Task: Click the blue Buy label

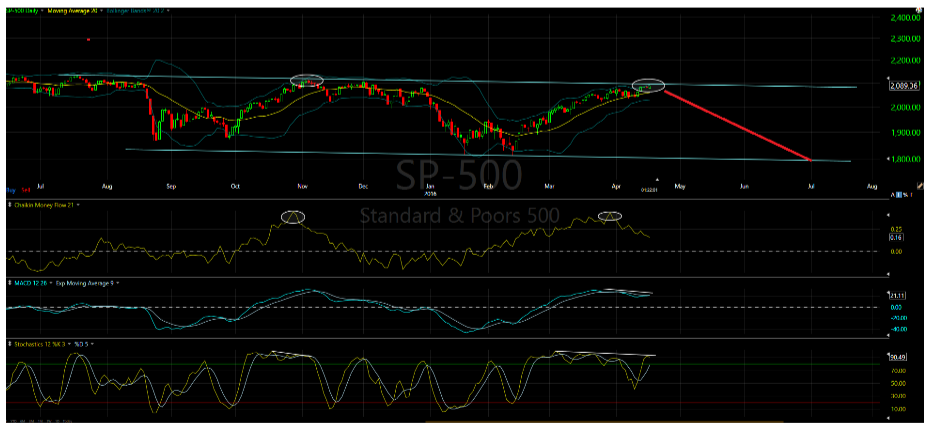Action: (11, 190)
